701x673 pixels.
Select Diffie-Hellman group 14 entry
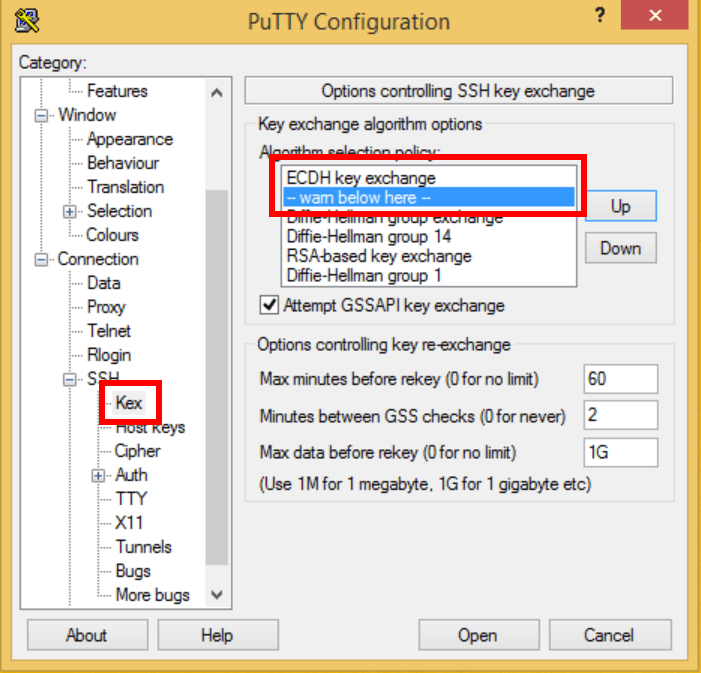tap(429, 237)
